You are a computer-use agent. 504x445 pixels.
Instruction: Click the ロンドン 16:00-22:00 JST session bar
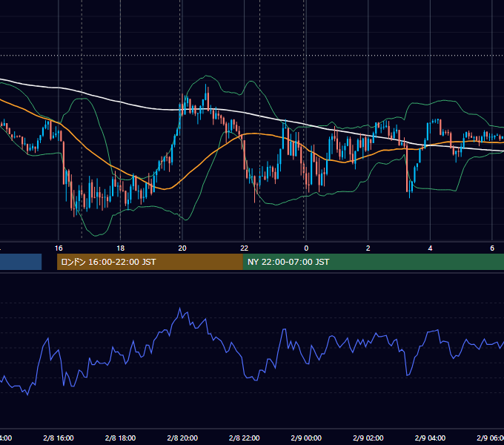(x=150, y=262)
